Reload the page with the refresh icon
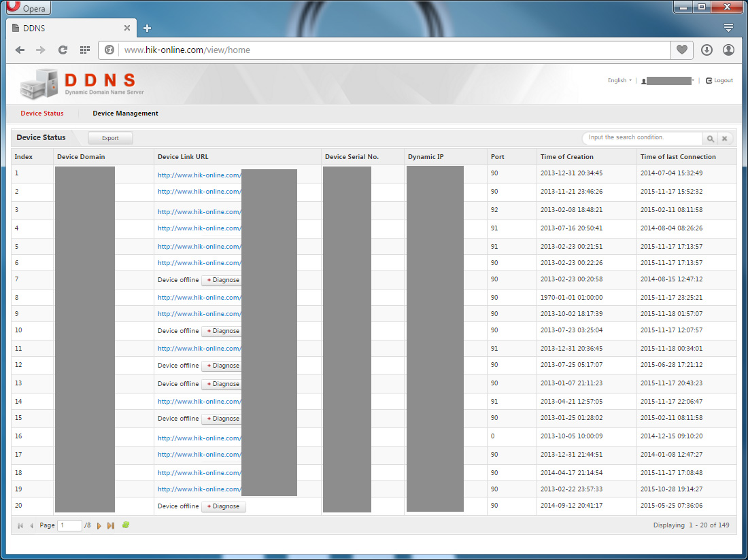Image resolution: width=748 pixels, height=560 pixels. pyautogui.click(x=63, y=50)
